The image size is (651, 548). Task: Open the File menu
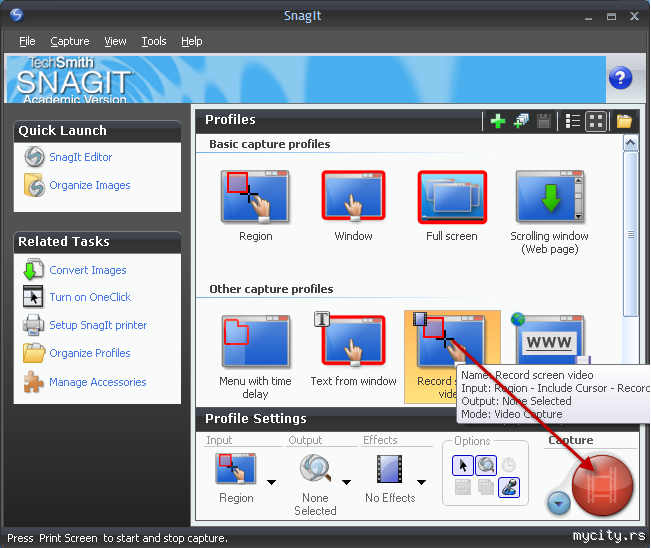pyautogui.click(x=27, y=41)
